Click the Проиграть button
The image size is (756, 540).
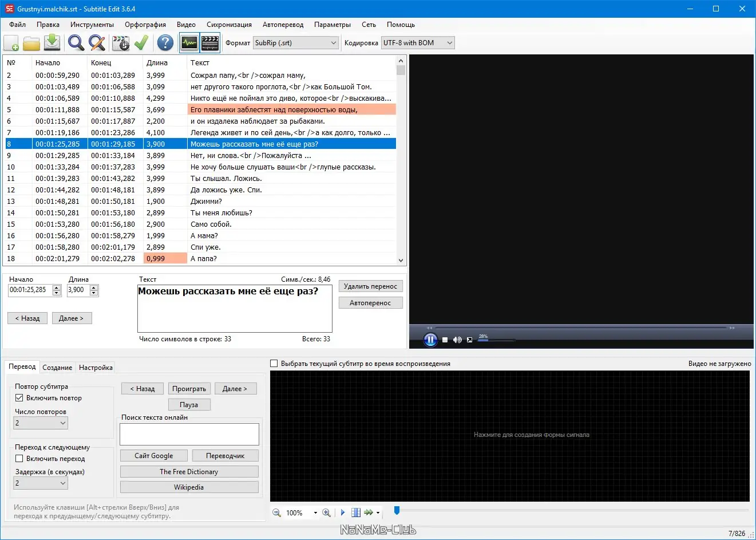[x=189, y=389]
